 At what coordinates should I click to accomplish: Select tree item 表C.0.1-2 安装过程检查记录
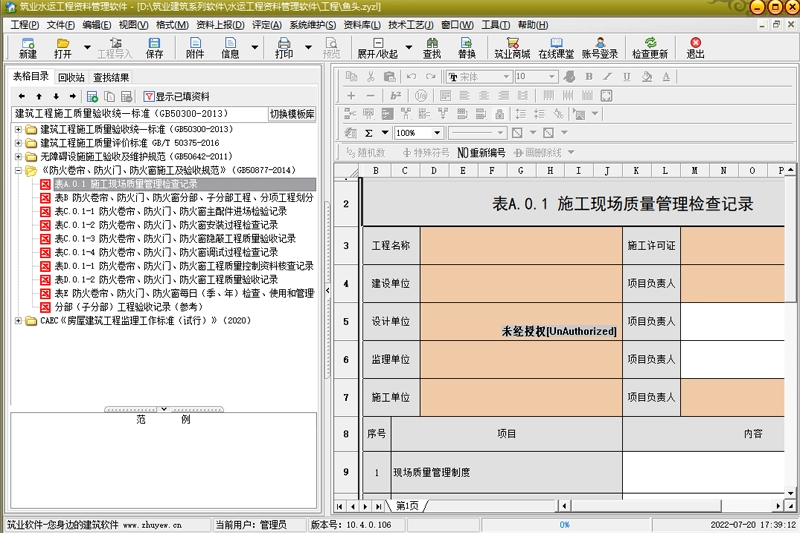click(x=166, y=225)
